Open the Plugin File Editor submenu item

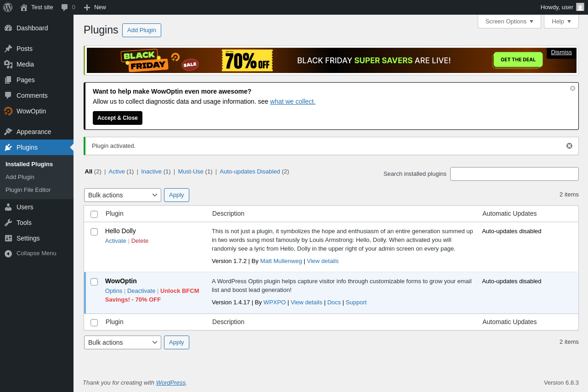coord(28,190)
